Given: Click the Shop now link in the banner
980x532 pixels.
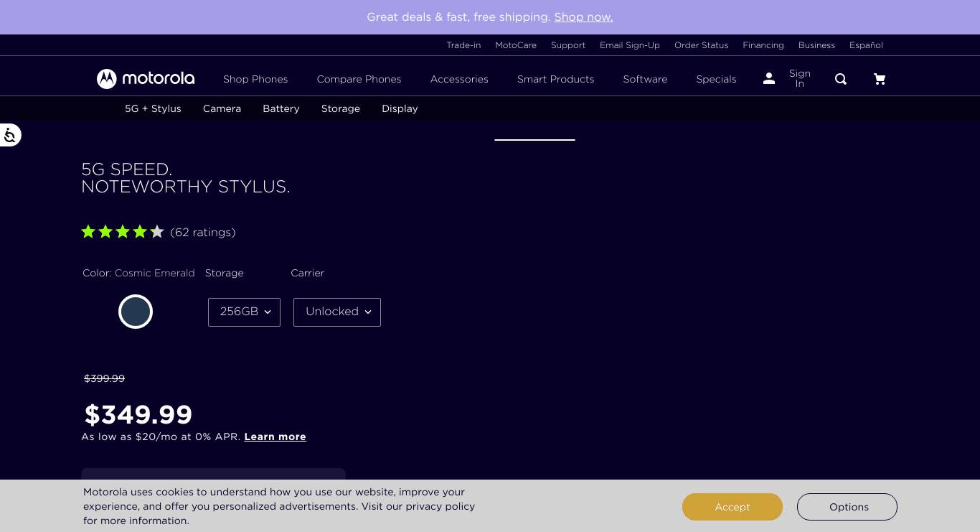Looking at the screenshot, I should (583, 17).
